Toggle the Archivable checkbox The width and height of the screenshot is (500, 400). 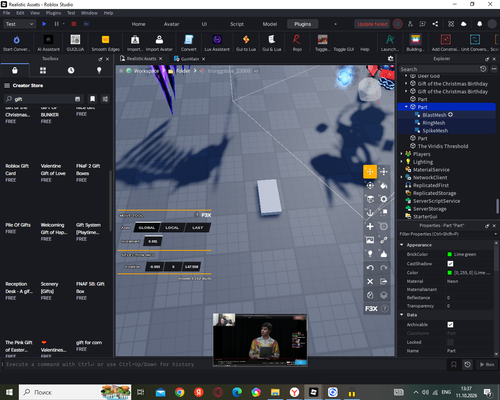450,325
